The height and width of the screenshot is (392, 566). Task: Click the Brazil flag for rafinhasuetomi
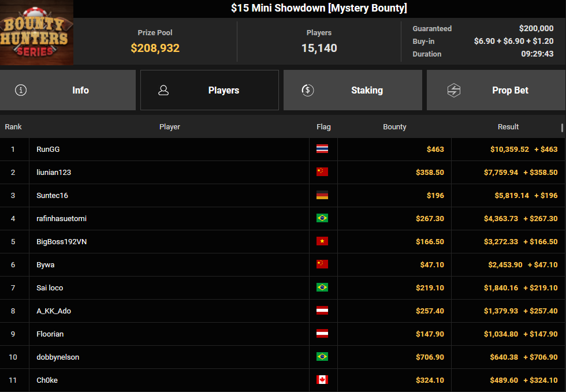(322, 218)
